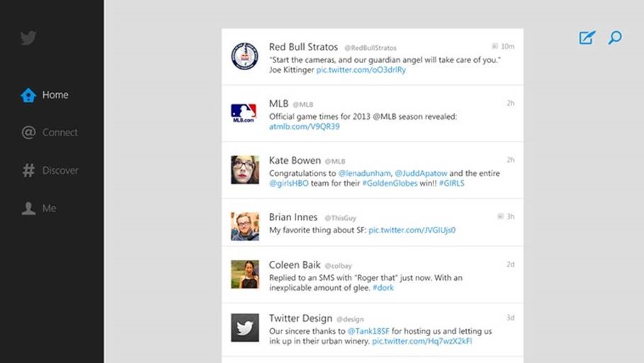644x363 pixels.
Task: Select the Discover hashtag icon
Action: point(28,170)
